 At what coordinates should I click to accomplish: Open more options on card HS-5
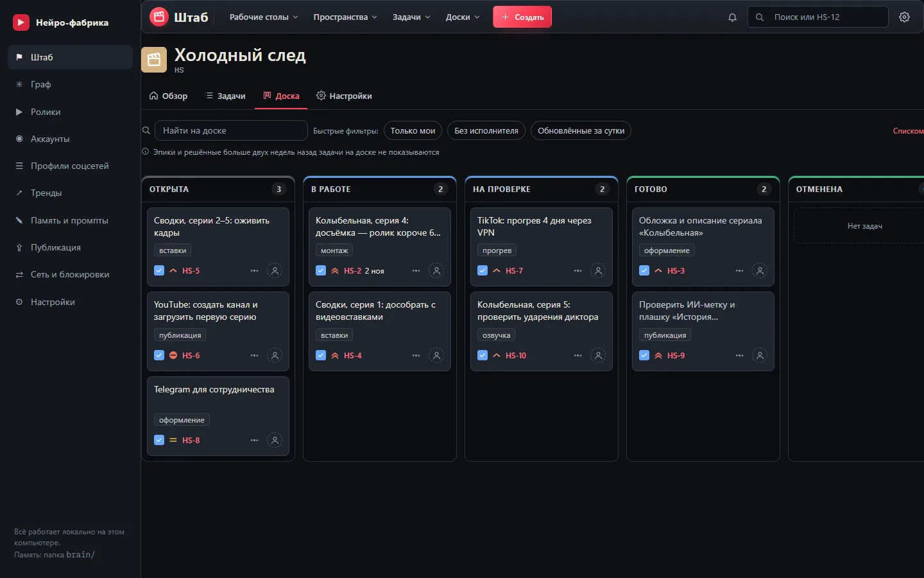255,271
